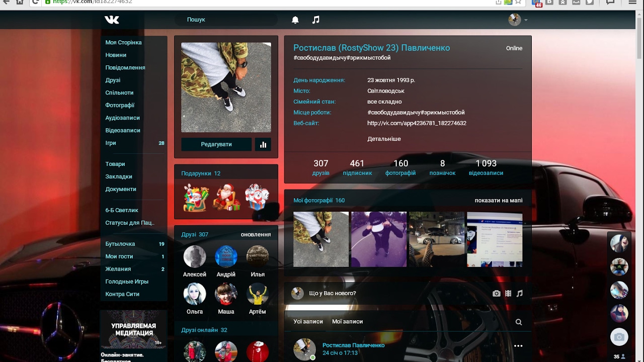Viewport: 644px width, 362px height.
Task: Open Ігри in left menu
Action: pos(111,143)
